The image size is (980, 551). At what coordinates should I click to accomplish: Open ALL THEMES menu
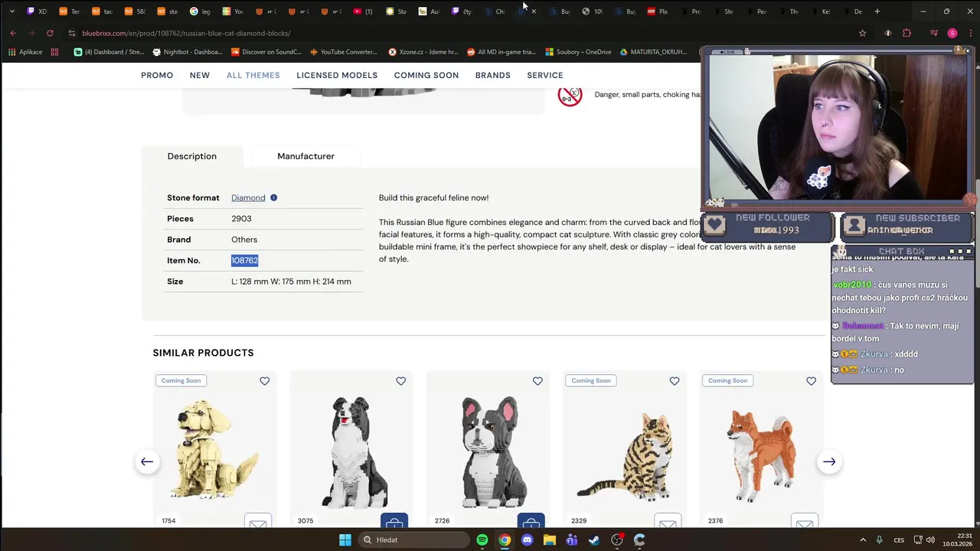pyautogui.click(x=253, y=75)
